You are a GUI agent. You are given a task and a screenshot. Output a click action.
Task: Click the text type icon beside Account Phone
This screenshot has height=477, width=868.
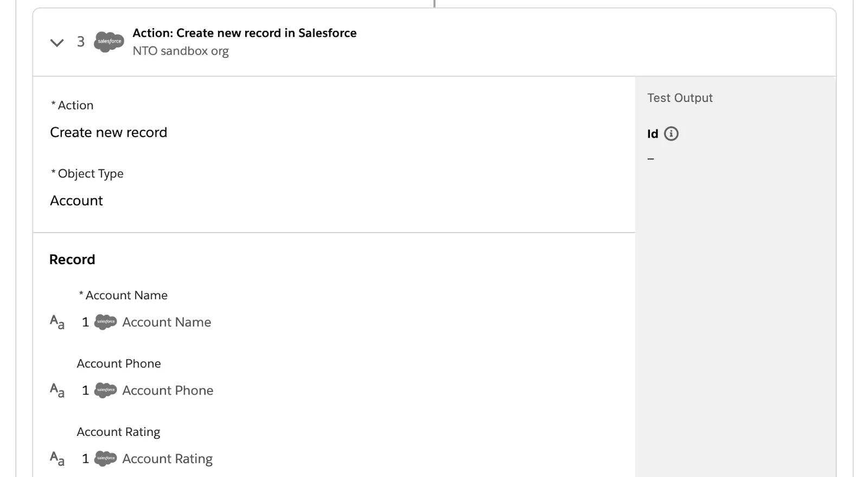pos(58,391)
